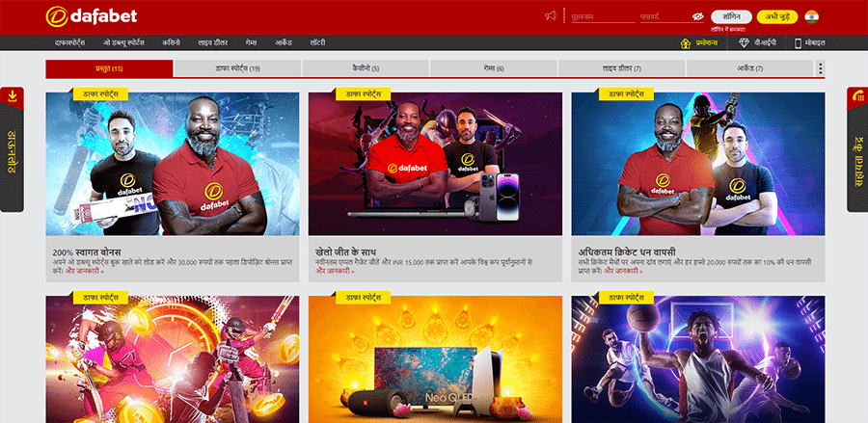This screenshot has height=423, width=868.
Task: Open the खेलो जीत के साथ banner image
Action: coord(435,164)
